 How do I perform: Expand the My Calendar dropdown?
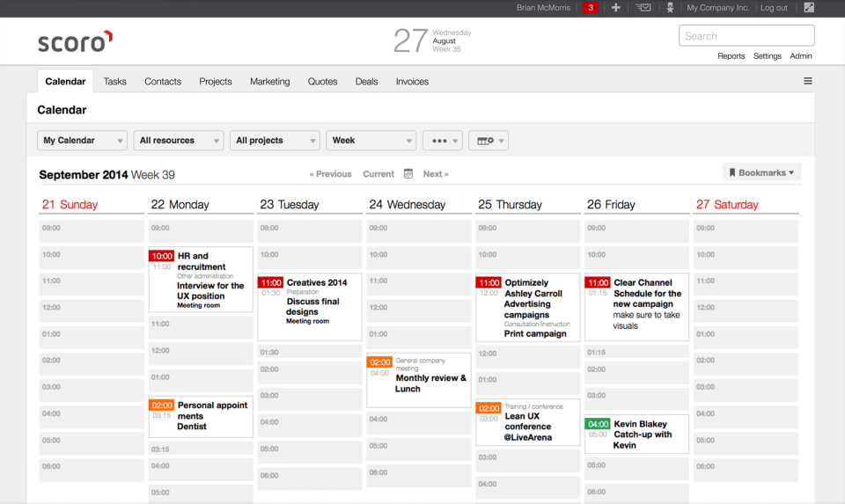tap(83, 141)
